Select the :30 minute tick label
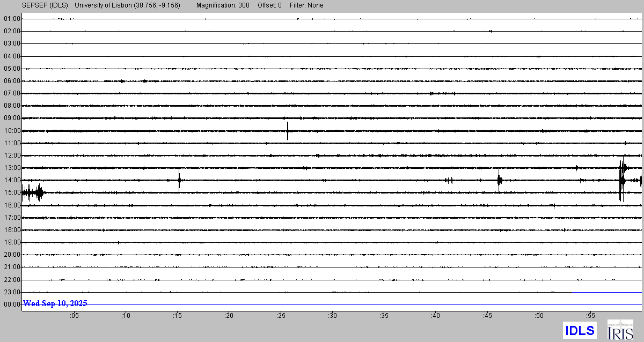This screenshot has width=644, height=342. tap(332, 316)
